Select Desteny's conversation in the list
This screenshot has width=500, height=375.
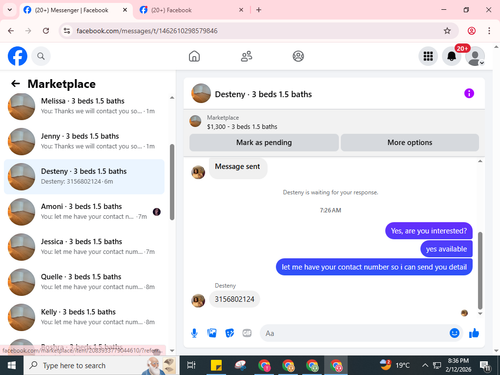coord(84,176)
